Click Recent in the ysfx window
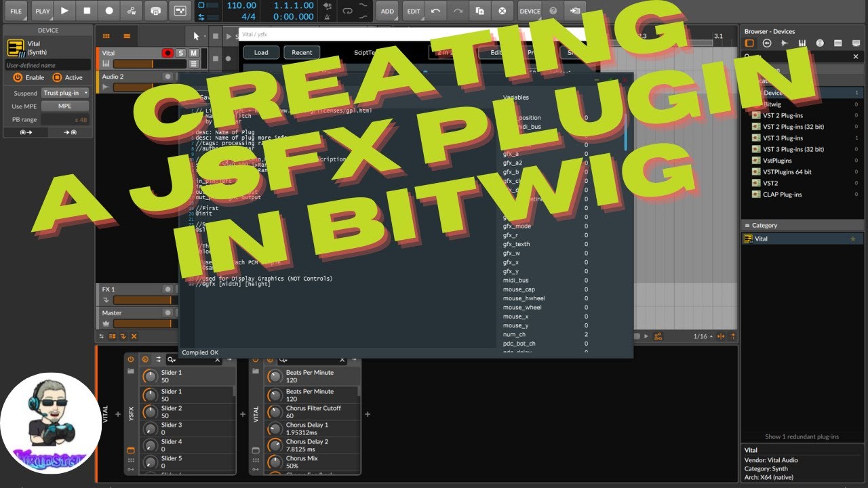Viewport: 868px width, 488px height. click(x=302, y=52)
